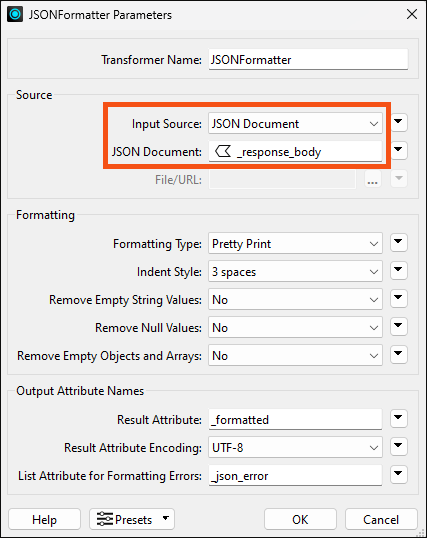
Task: Expand the Input Source dropdown
Action: tap(295, 124)
